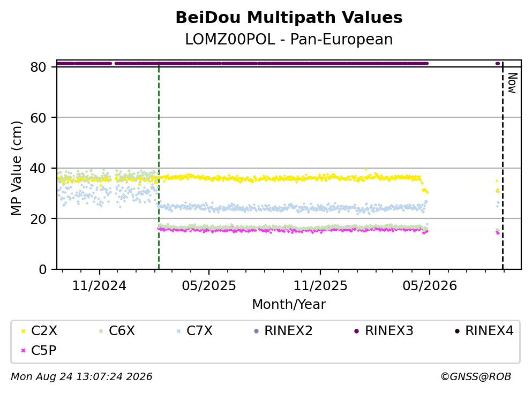This screenshot has height=393, width=532.
Task: Click the RINEX4 black legend dot
Action: pyautogui.click(x=457, y=331)
